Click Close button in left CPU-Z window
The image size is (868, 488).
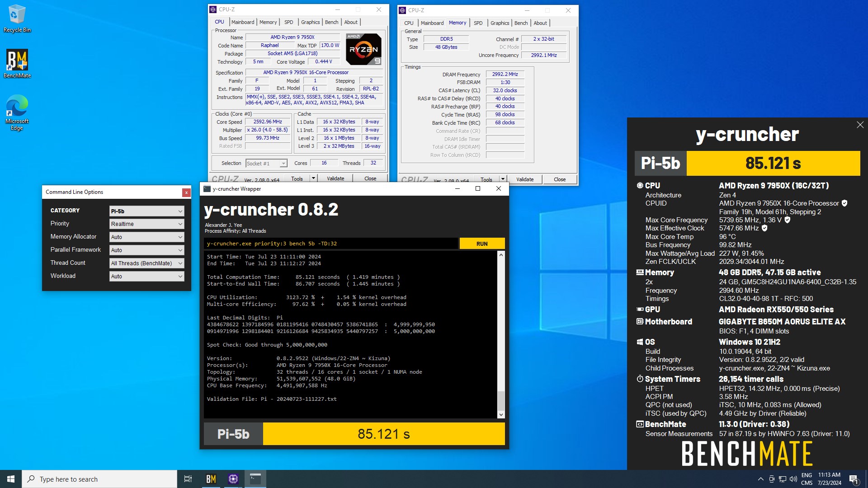click(x=370, y=178)
